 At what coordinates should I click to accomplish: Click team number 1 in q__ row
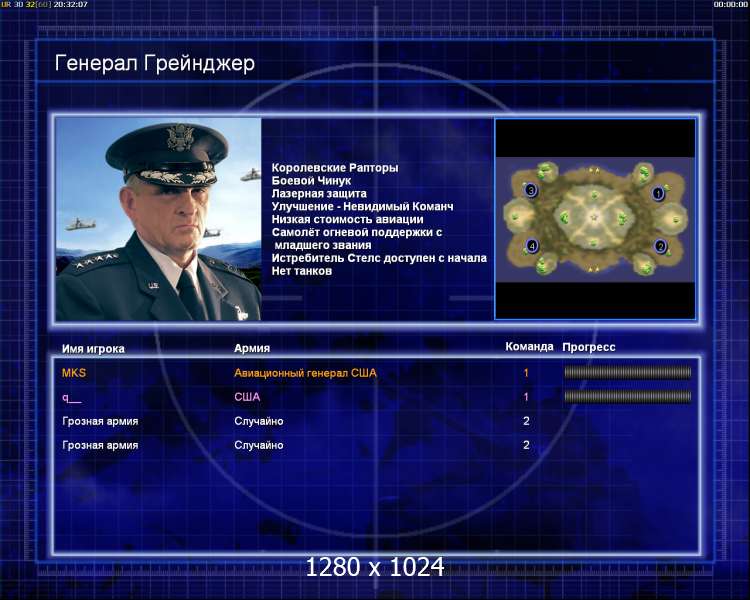526,397
